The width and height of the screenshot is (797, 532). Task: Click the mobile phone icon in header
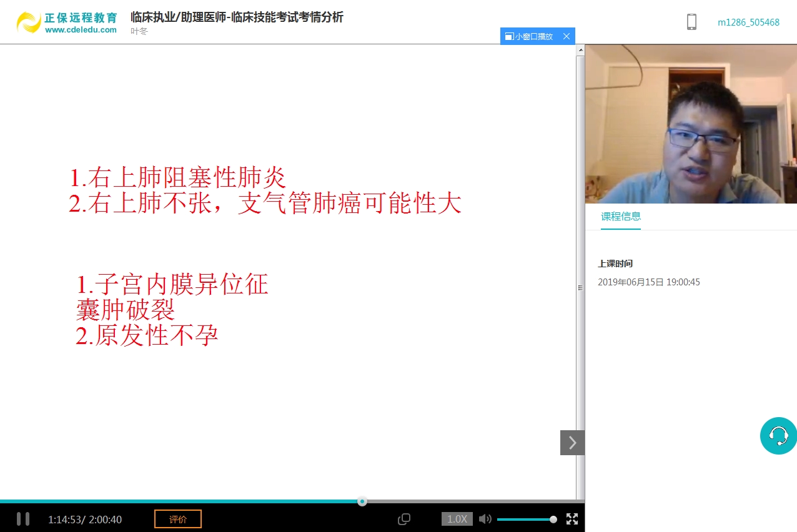691,22
